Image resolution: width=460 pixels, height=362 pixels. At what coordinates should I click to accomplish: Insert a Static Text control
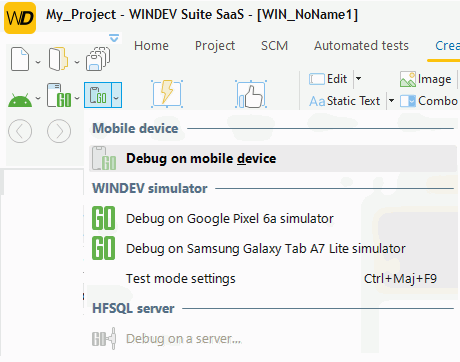point(345,101)
